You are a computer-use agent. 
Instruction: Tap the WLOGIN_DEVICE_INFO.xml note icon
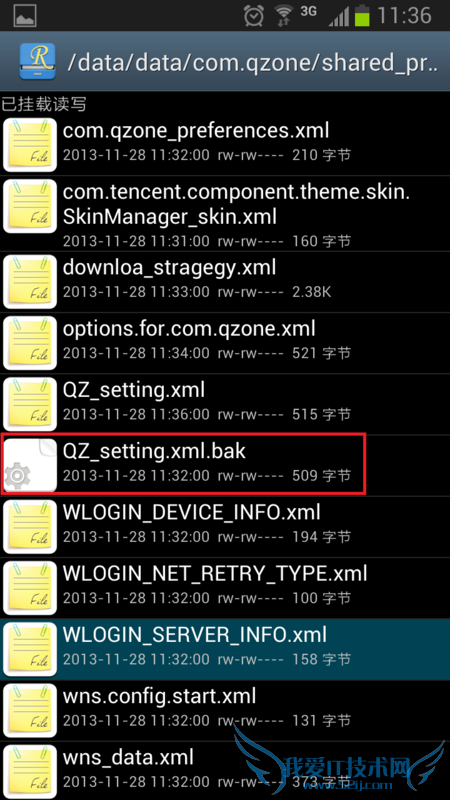[x=30, y=527]
